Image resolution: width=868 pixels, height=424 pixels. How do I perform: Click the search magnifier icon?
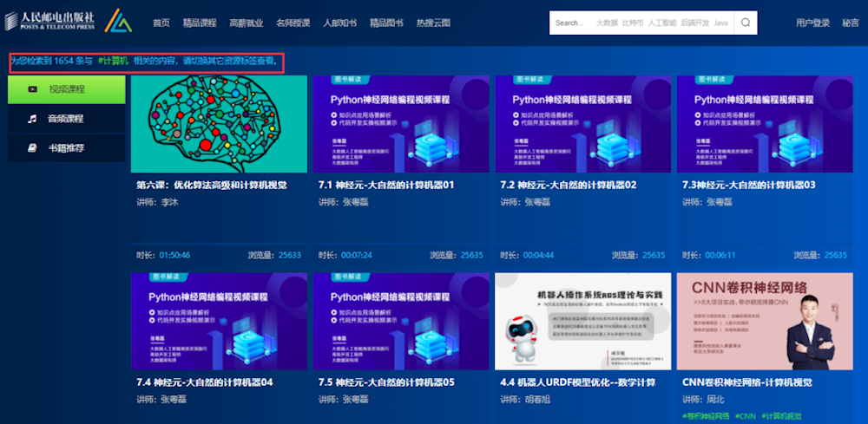click(745, 23)
